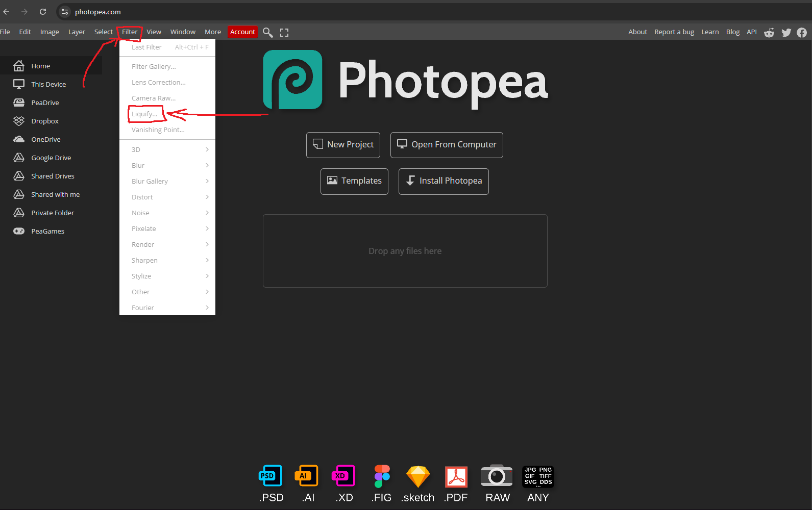The width and height of the screenshot is (812, 510).
Task: Click the Private Folder drive icon
Action: point(19,213)
